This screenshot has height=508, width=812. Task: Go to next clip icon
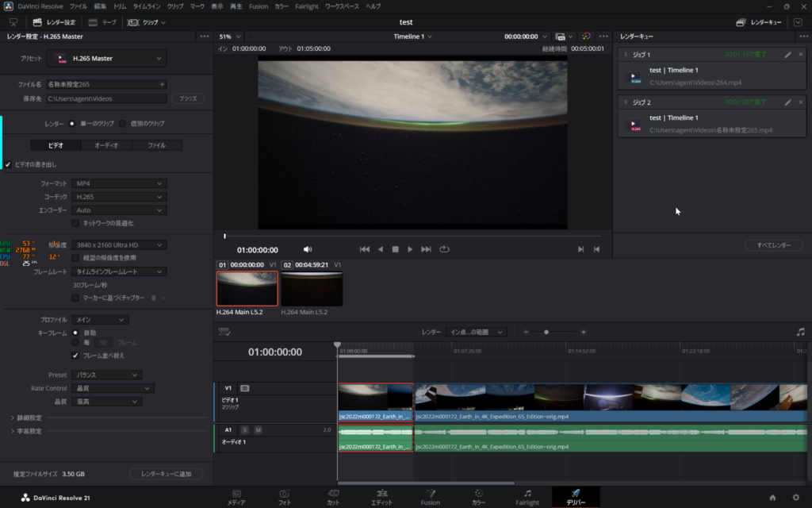tap(580, 249)
